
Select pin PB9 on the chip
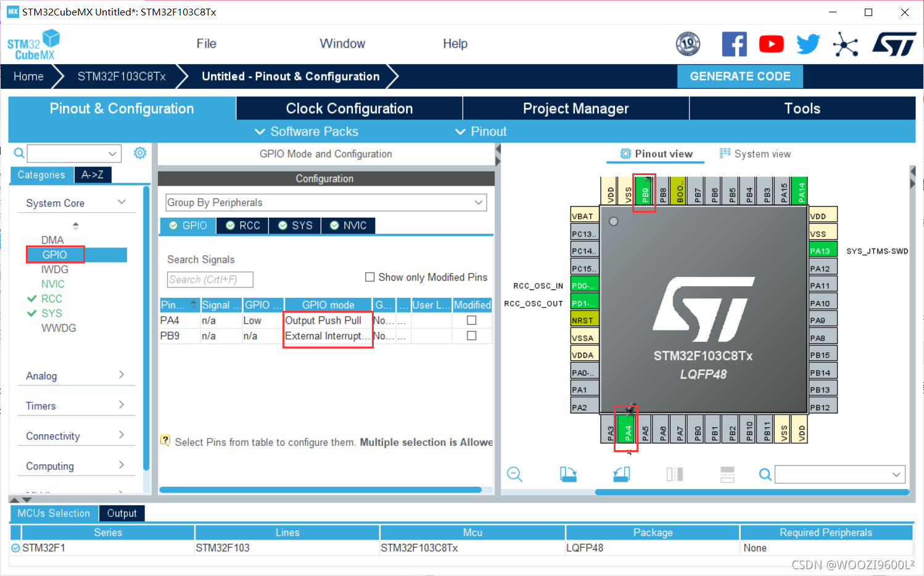pos(644,191)
